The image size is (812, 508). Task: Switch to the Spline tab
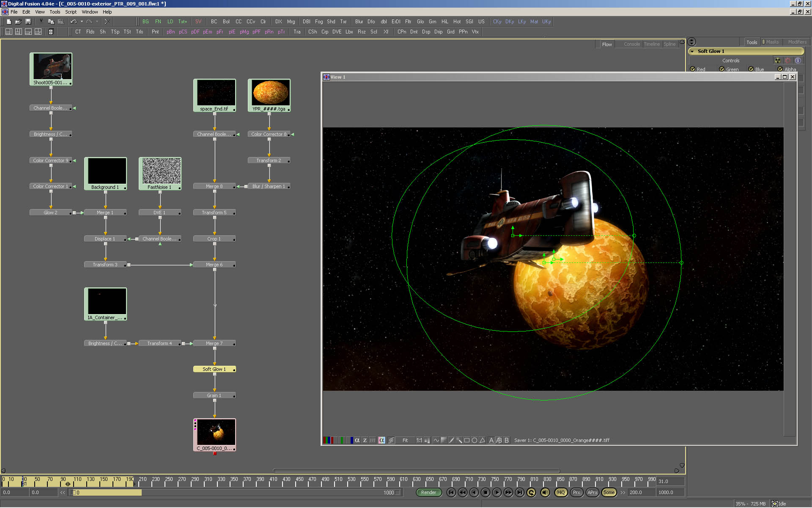(669, 44)
